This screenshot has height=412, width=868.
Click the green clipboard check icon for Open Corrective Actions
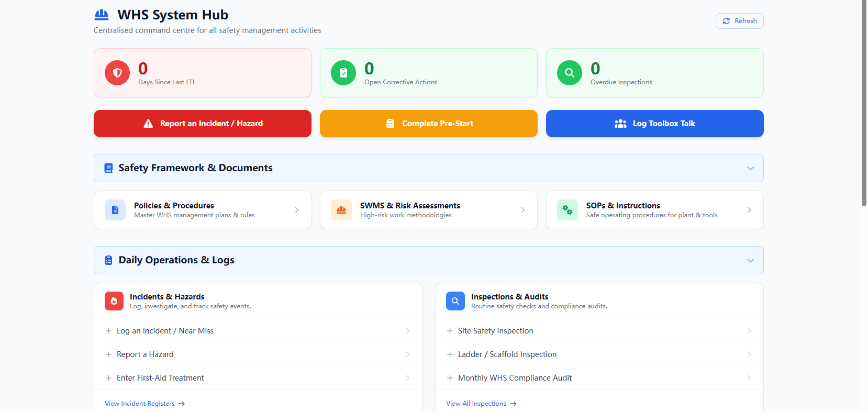click(343, 73)
